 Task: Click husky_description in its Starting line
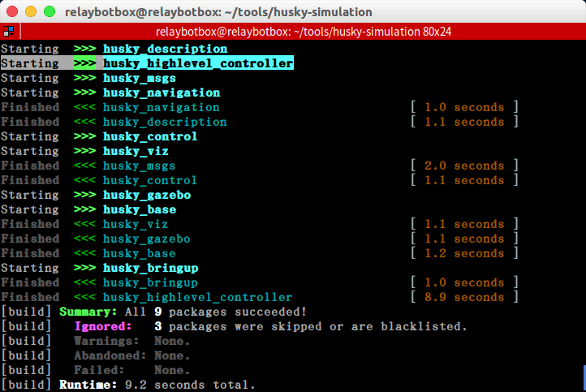click(x=166, y=49)
